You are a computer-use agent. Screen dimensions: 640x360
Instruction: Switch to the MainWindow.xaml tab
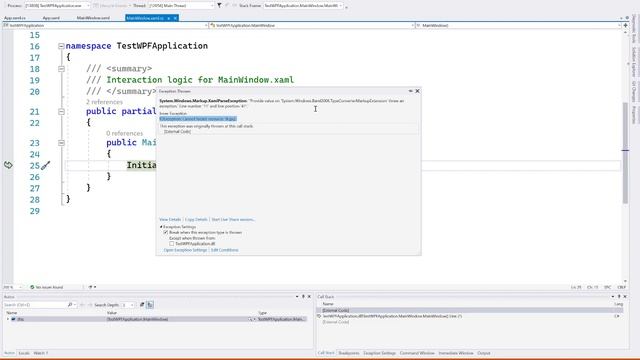[x=93, y=18]
